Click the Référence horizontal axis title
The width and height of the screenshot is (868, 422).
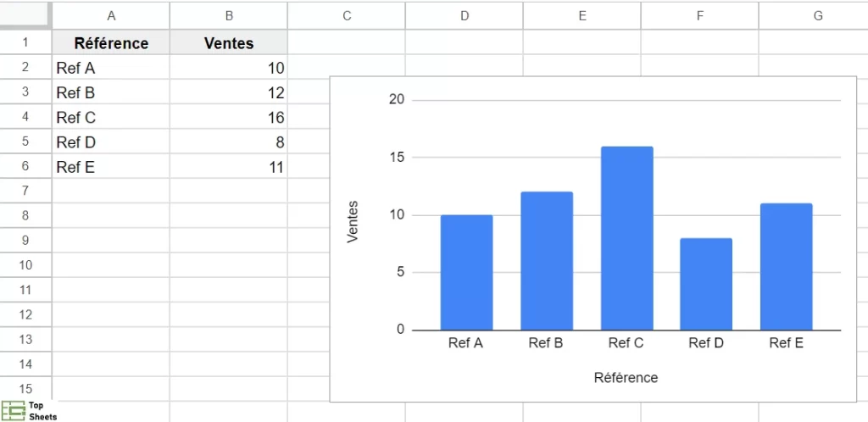click(x=626, y=377)
